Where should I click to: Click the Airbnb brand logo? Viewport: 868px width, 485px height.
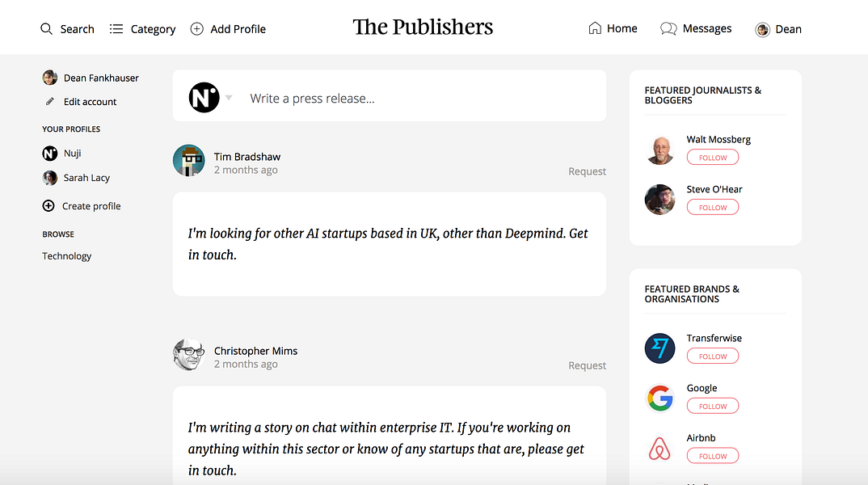(659, 447)
